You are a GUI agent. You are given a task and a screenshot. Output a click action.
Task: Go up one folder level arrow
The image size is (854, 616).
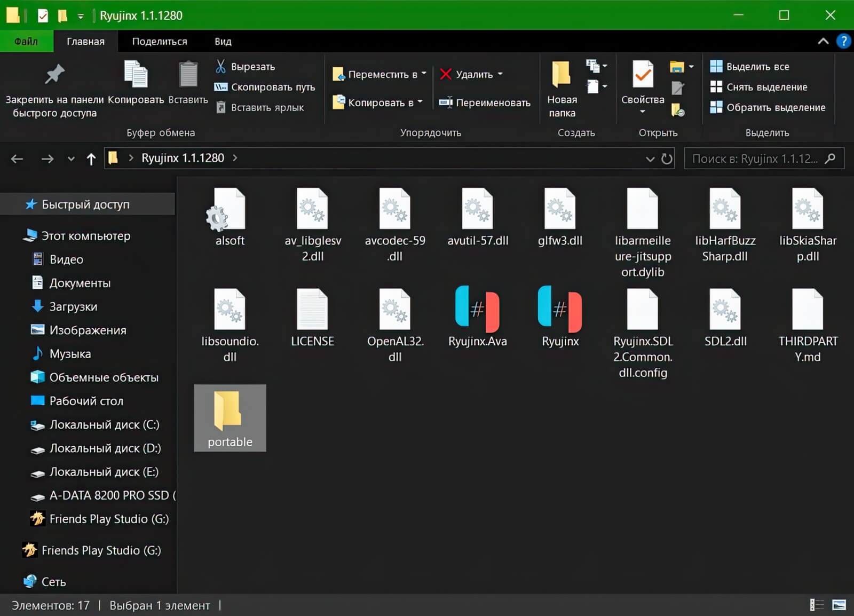pos(91,159)
